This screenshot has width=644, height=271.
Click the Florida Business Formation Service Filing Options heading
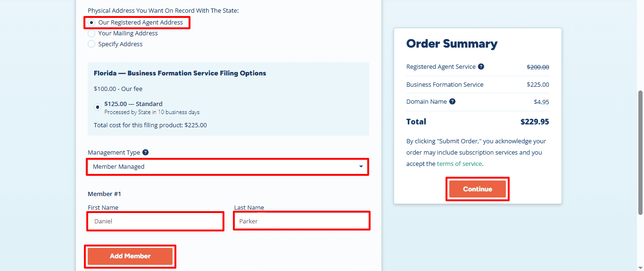pyautogui.click(x=180, y=74)
